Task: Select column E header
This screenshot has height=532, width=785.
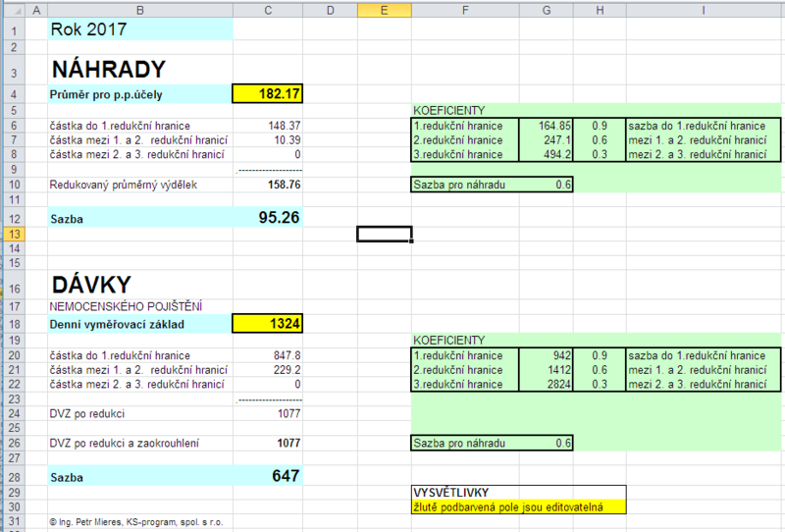Action: pyautogui.click(x=385, y=10)
